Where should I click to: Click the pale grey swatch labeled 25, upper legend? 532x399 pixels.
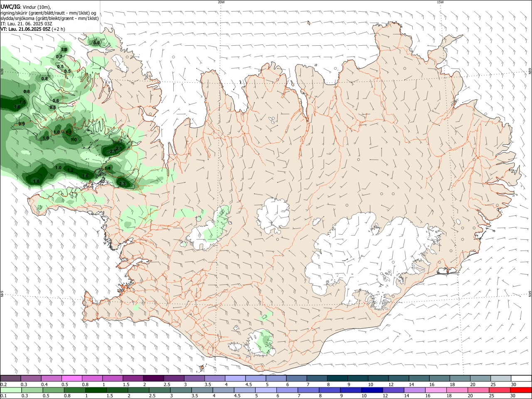[x=500, y=378]
